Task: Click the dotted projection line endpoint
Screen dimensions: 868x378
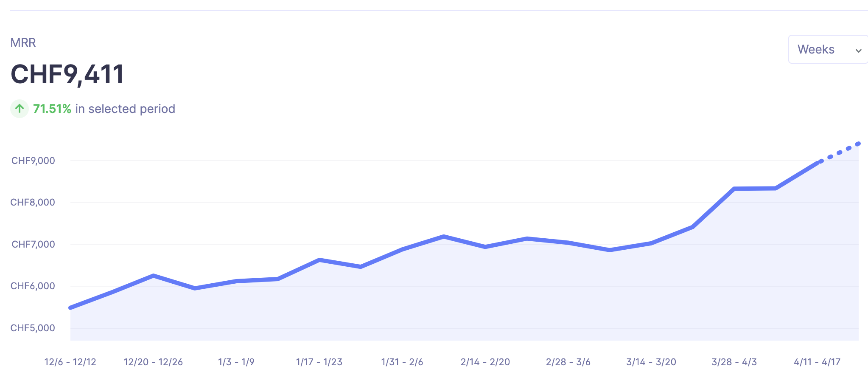Action: tap(858, 144)
